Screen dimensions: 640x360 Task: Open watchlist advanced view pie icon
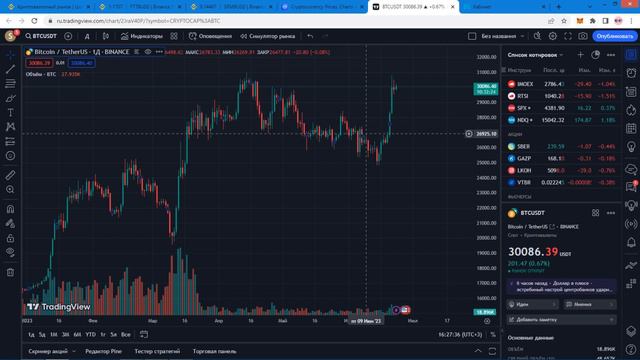[x=596, y=55]
